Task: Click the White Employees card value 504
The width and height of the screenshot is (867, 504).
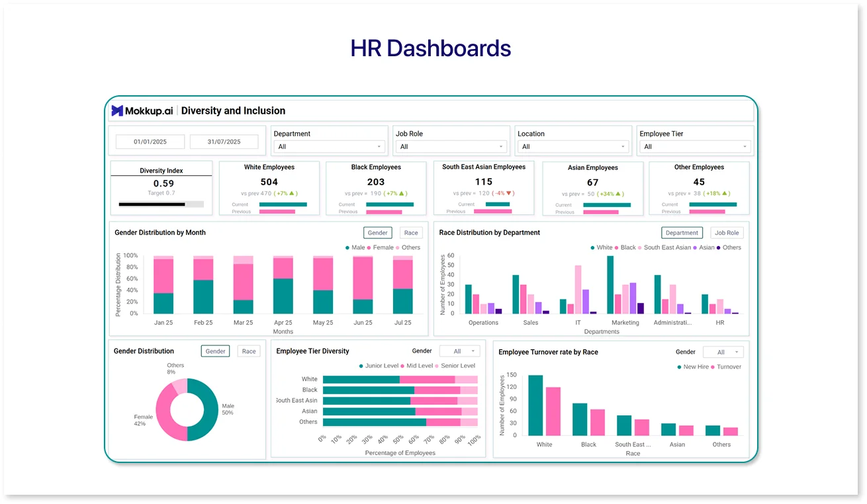Action: click(x=269, y=182)
